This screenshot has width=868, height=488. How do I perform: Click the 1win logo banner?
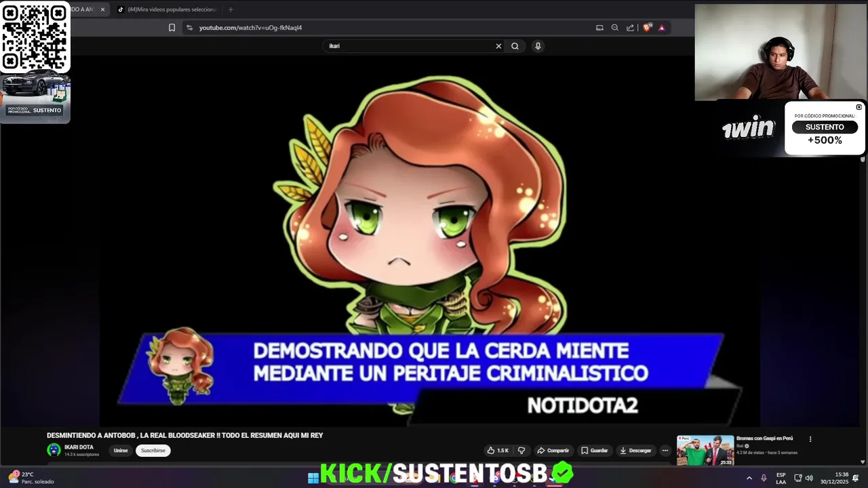pyautogui.click(x=748, y=129)
